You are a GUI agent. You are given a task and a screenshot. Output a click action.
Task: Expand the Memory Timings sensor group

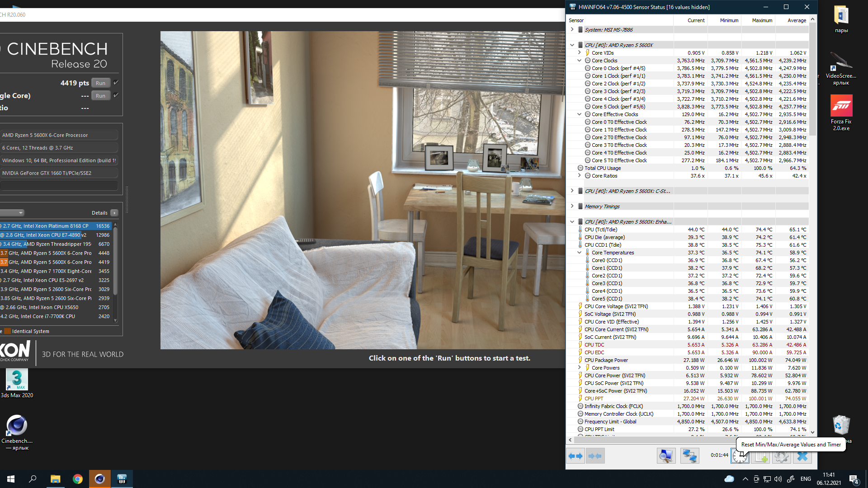point(572,206)
